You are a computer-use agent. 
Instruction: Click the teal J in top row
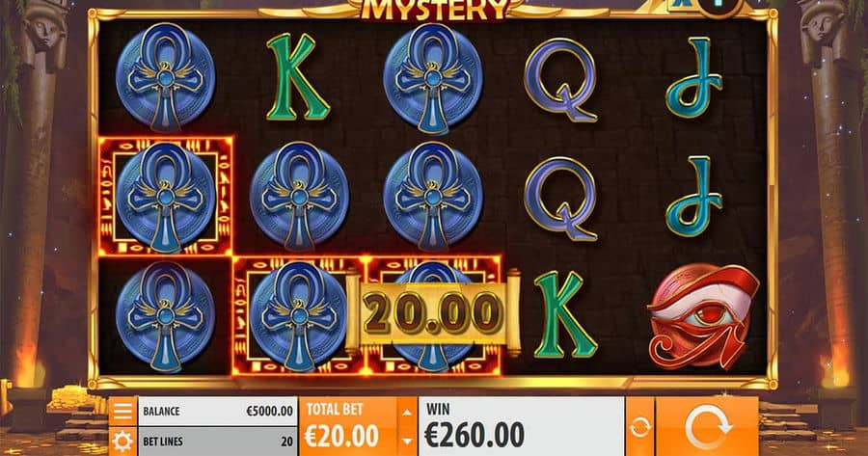point(694,77)
